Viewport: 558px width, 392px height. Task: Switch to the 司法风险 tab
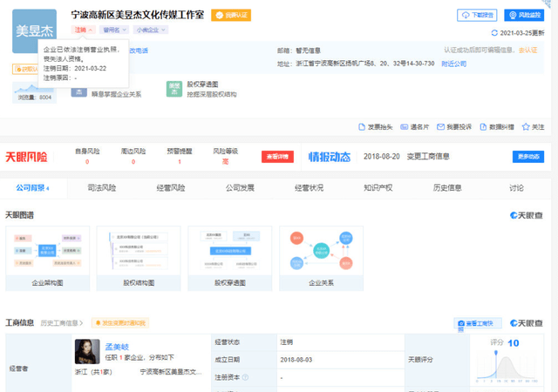click(x=102, y=187)
